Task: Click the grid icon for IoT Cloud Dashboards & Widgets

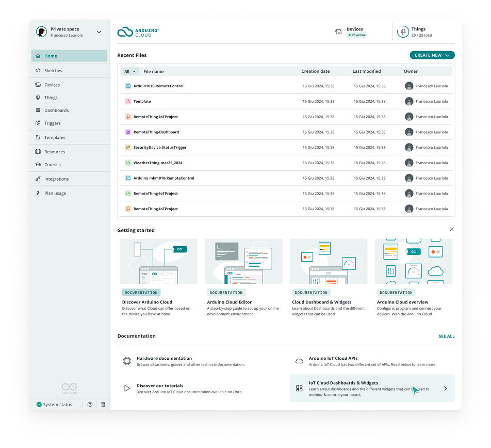Action: pos(299,388)
